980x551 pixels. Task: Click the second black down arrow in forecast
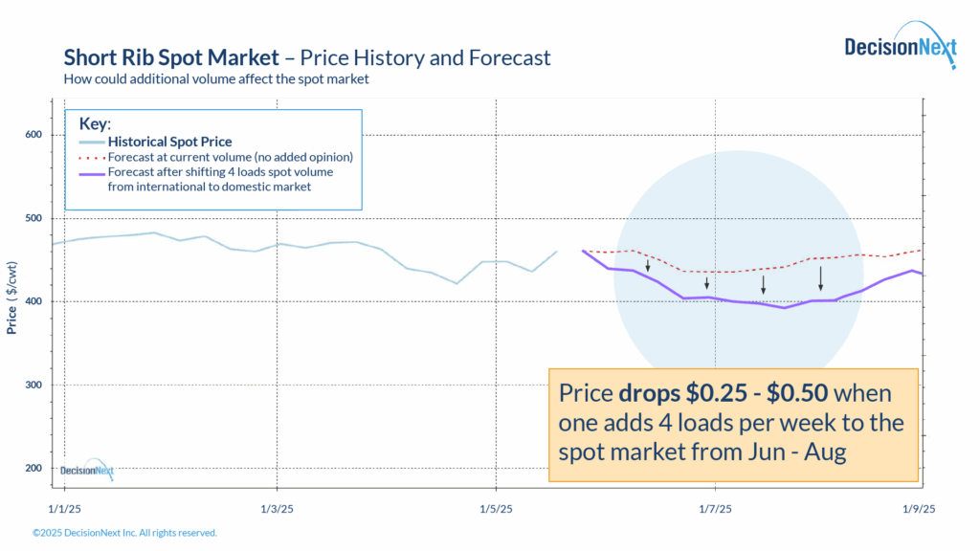[x=707, y=283]
